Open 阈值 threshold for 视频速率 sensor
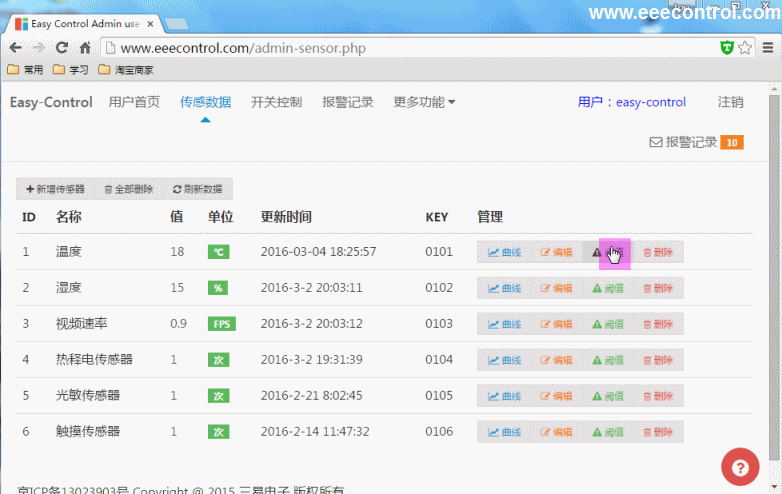This screenshot has height=494, width=782. pyautogui.click(x=608, y=324)
